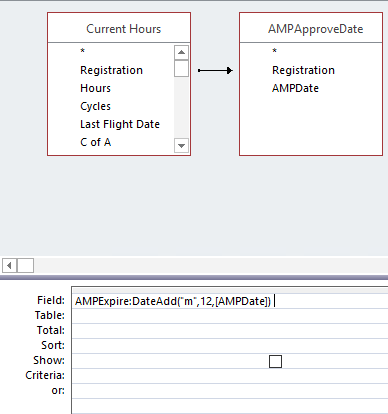The image size is (388, 414).
Task: Click the horizontal scroll left arrow
Action: click(x=9, y=266)
